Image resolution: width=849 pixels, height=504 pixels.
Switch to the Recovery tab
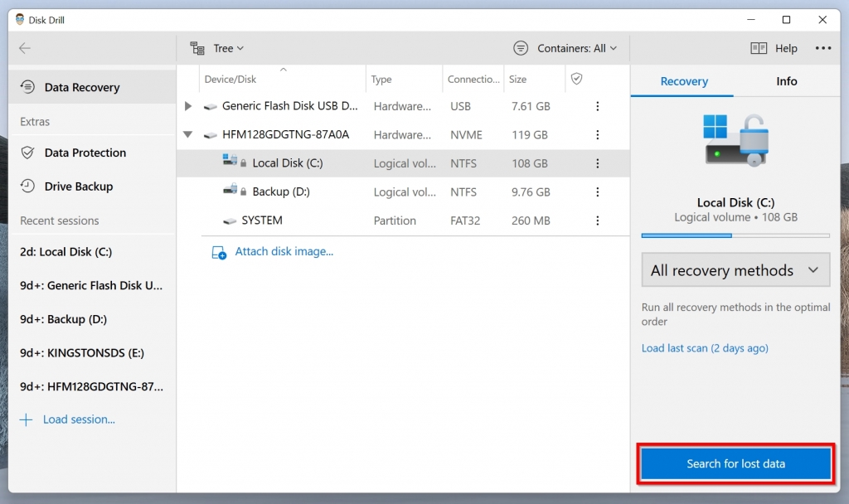click(x=684, y=81)
